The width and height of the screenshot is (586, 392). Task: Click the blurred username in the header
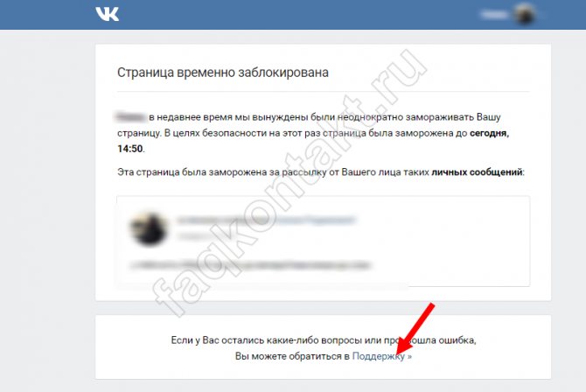(x=494, y=15)
